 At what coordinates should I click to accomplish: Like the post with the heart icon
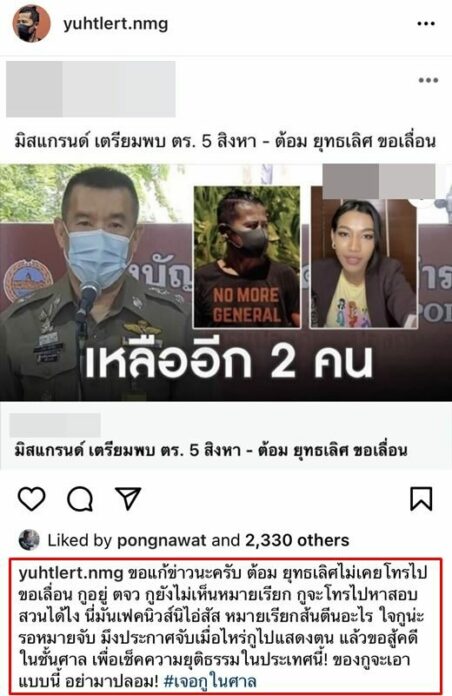tap(32, 498)
